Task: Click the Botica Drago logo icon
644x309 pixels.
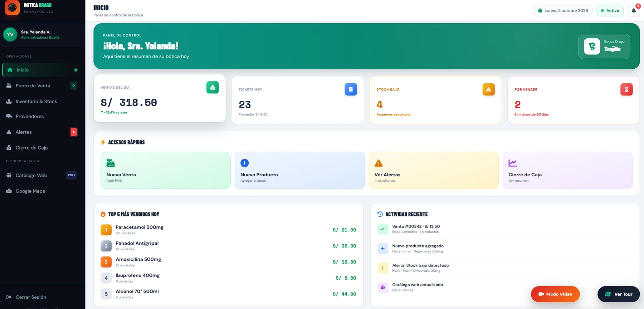Action: pos(12,7)
